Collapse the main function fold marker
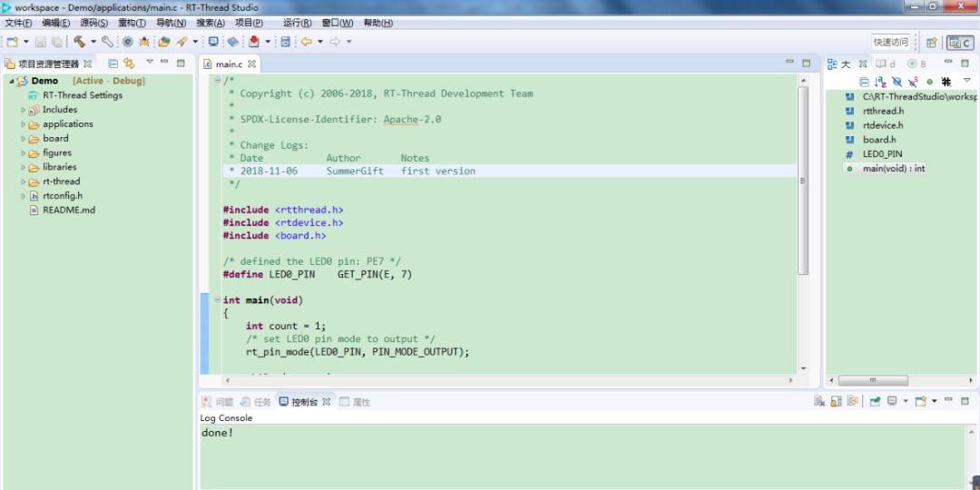The width and height of the screenshot is (980, 490). pyautogui.click(x=218, y=300)
